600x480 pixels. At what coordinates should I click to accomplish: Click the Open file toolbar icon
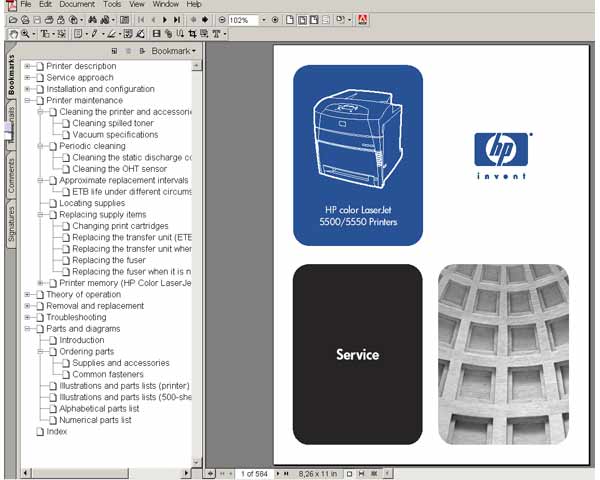point(13,20)
